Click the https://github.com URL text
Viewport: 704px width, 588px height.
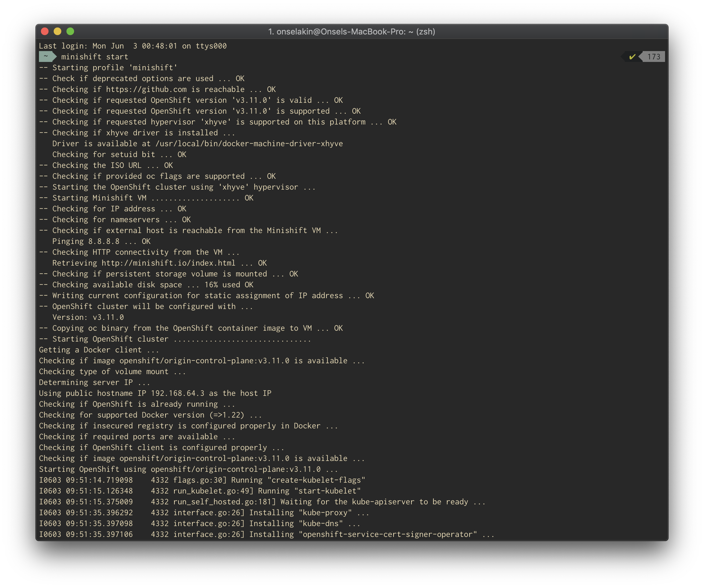point(146,89)
